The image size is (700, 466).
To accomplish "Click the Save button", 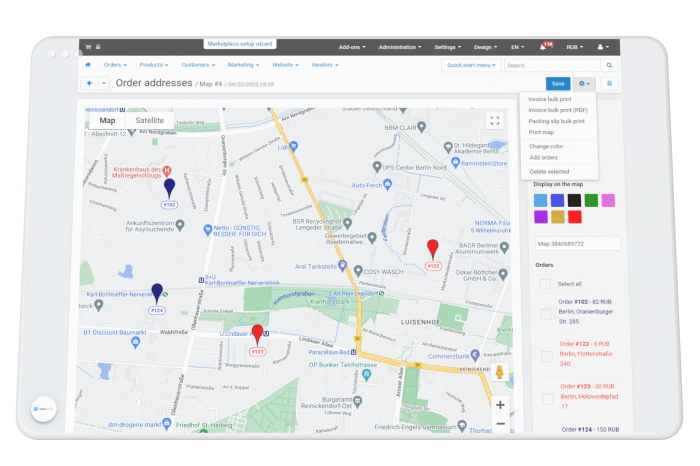I will 558,83.
